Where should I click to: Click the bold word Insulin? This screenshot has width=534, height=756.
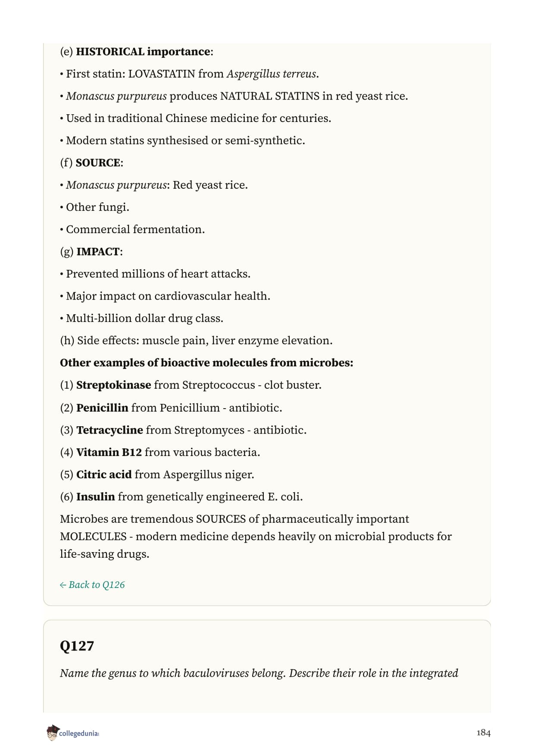[x=95, y=497]
